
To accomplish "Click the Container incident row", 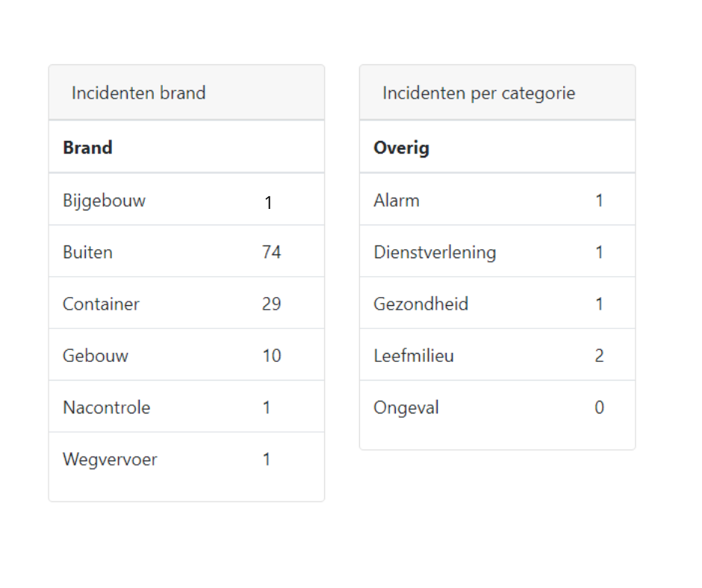I will [186, 304].
